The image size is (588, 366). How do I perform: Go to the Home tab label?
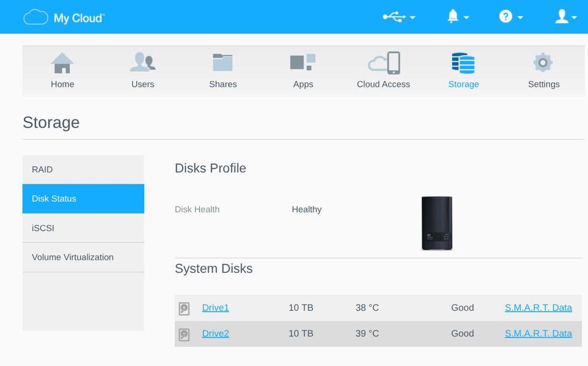pos(62,84)
